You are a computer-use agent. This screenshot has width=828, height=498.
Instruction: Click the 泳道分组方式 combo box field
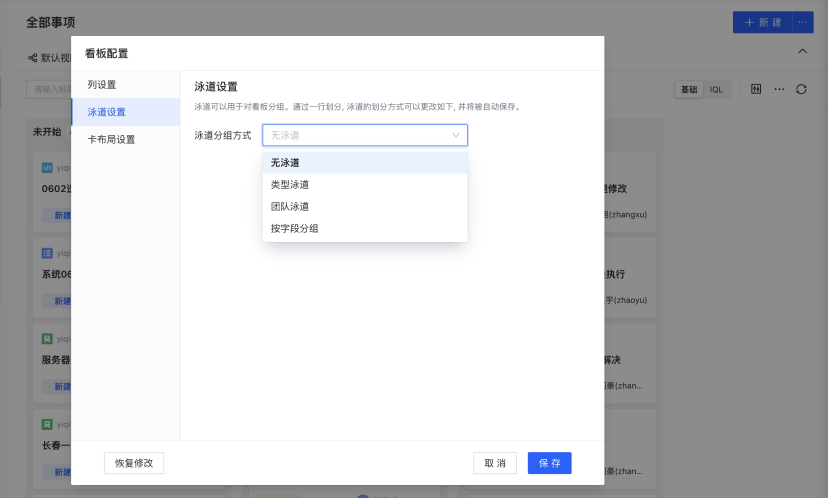click(x=355, y=135)
